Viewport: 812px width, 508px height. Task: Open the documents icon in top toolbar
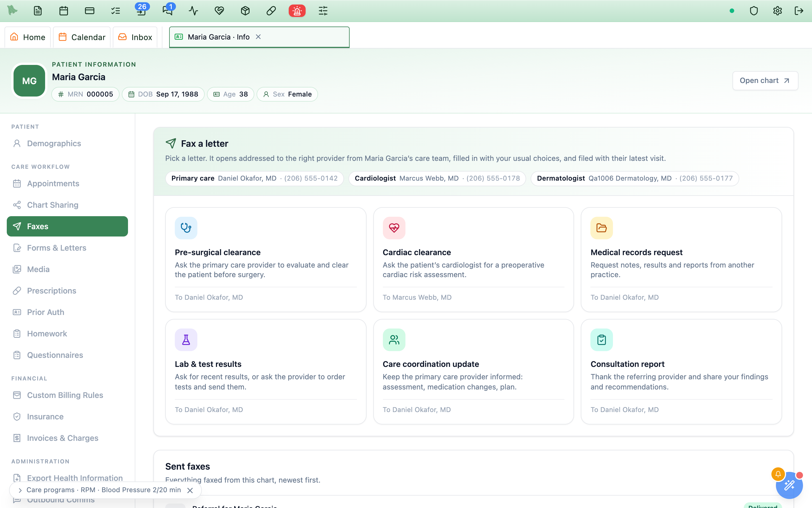click(x=38, y=11)
